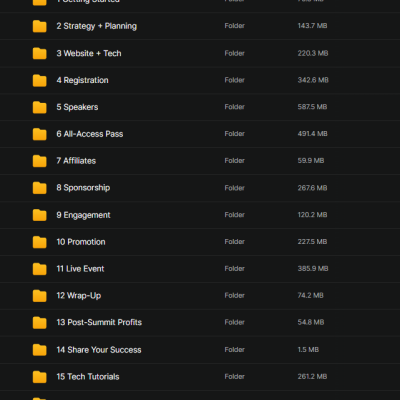Open 13 Post-Summit Profits folder name
Screen dimensions: 400x400
point(99,322)
